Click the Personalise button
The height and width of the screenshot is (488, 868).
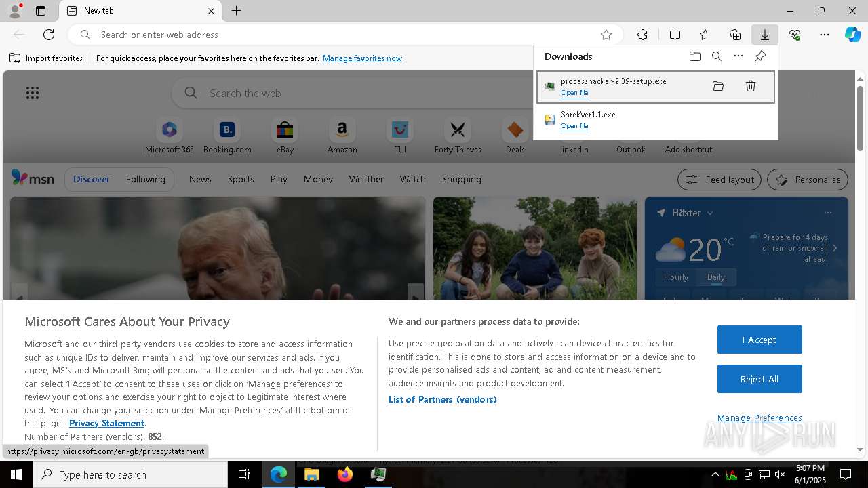[x=807, y=180]
